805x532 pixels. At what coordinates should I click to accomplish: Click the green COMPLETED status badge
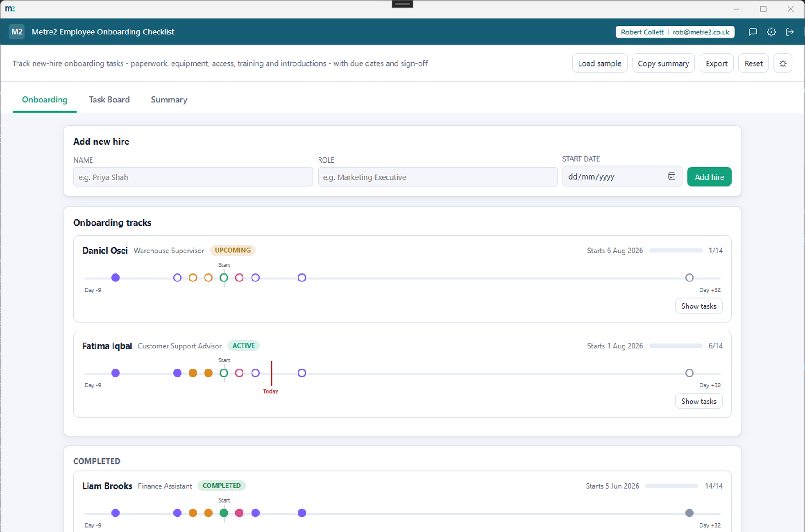(222, 486)
